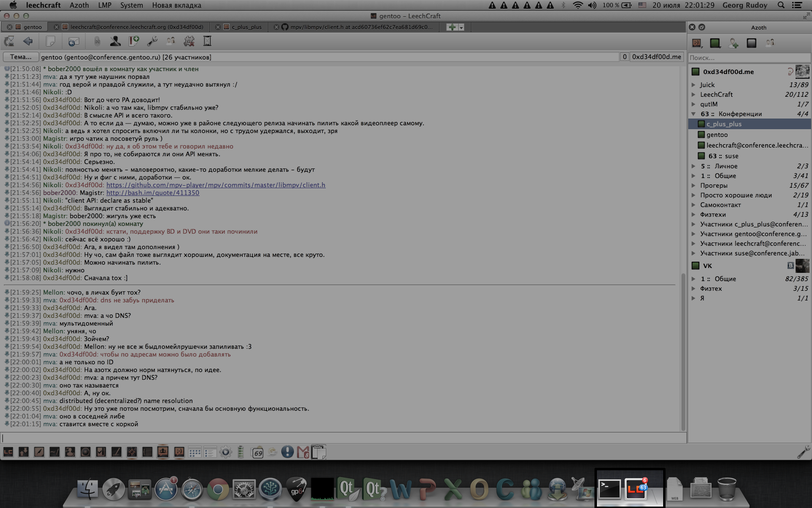Click the wrench-pencil icon in bottom-right corner
The height and width of the screenshot is (508, 812).
point(803,452)
